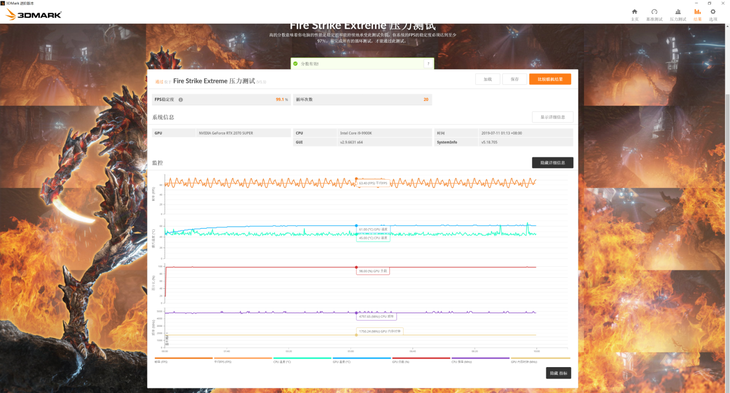
Task: Toggle the teal CPU temperature legend
Action: 302,359
